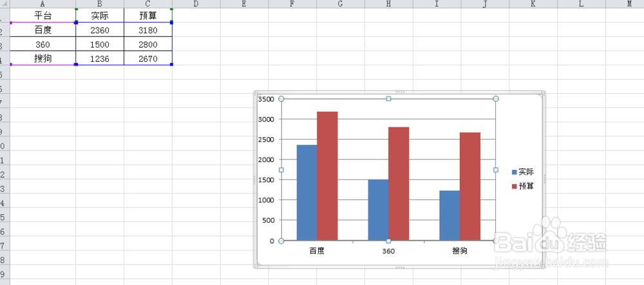Select column L header

tap(581, 4)
